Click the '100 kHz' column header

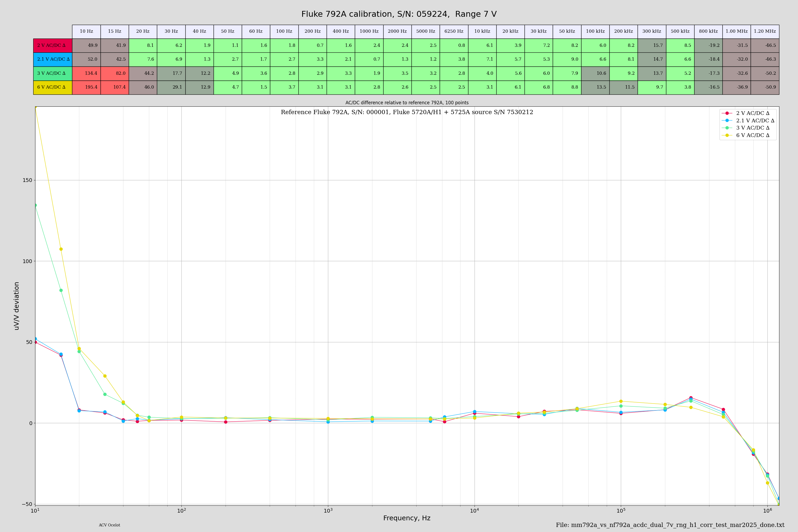pos(596,32)
